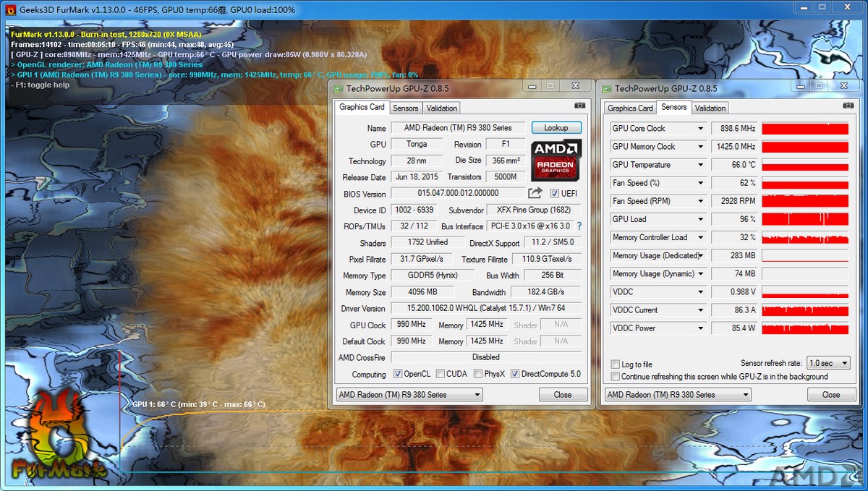Open the Memory Usage (Dynamic) dropdown
868x491 pixels.
[x=700, y=274]
